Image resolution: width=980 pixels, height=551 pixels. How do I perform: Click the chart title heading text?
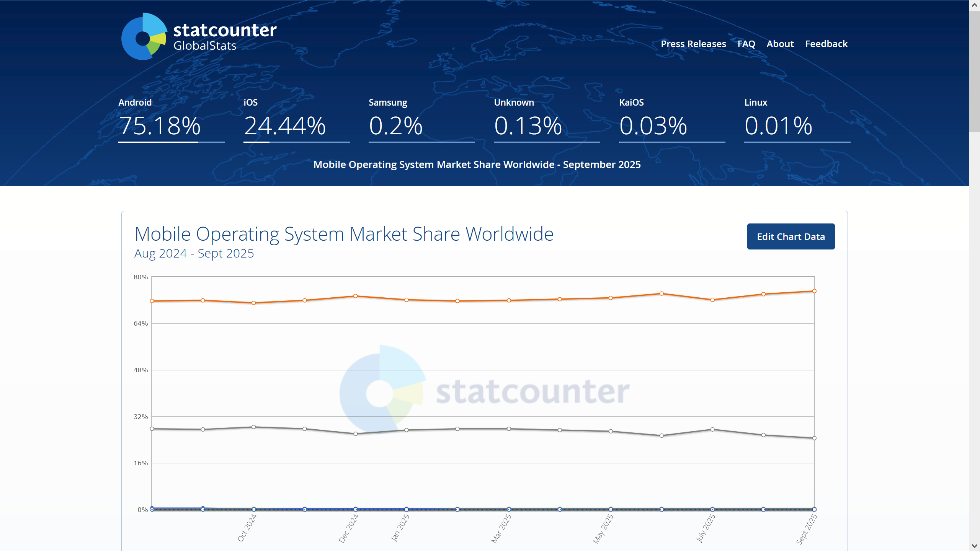(344, 234)
